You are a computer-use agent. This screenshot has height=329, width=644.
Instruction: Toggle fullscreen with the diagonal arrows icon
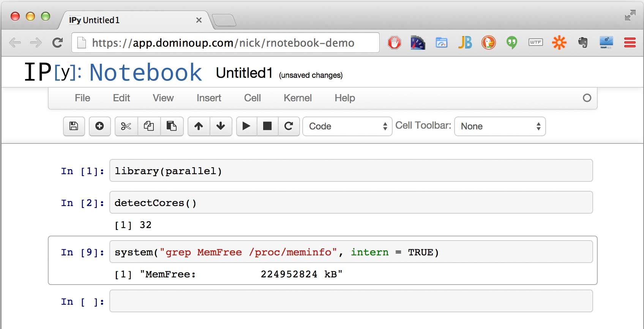[x=630, y=15]
